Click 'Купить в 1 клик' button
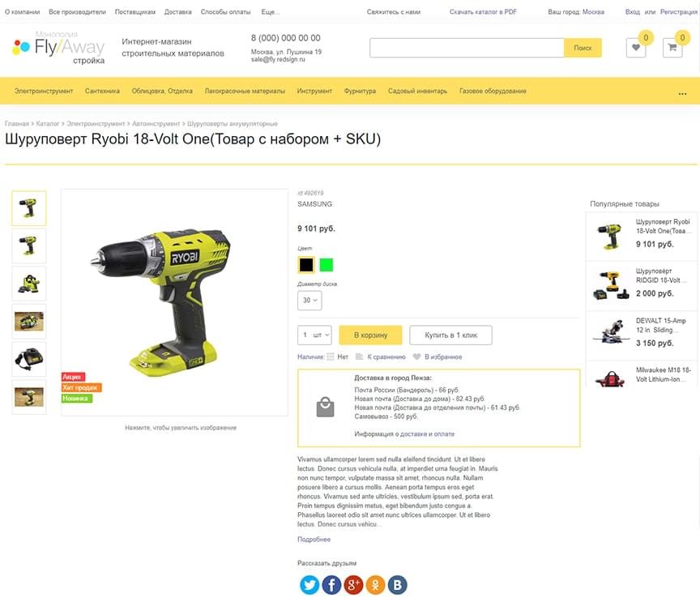Screen dimensions: 700x611 (x=451, y=335)
